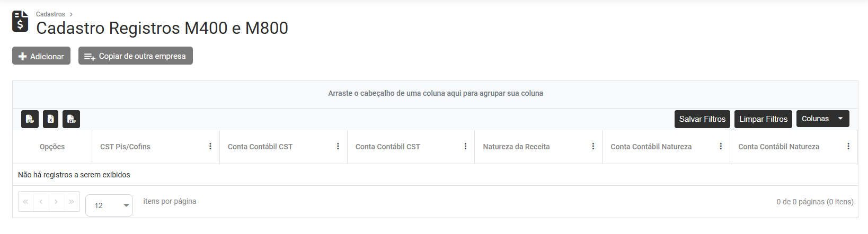Image resolution: width=868 pixels, height=234 pixels.
Task: Go to the next page
Action: point(56,202)
